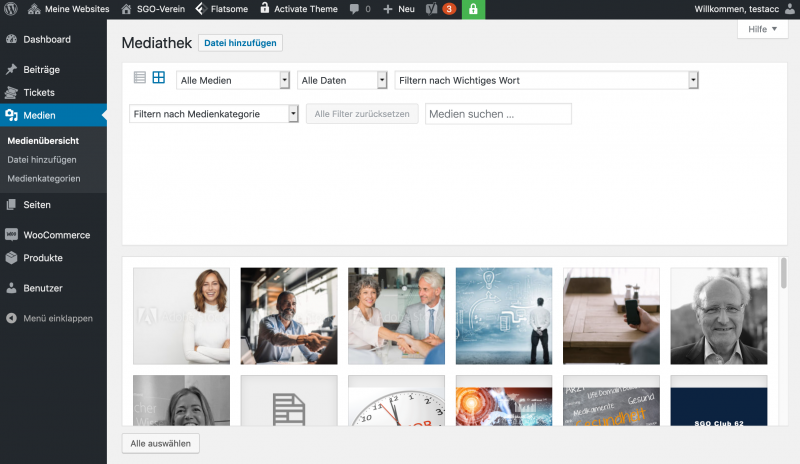Select orange sun technology thumbnail
Viewport: 800px width, 464px height.
(x=504, y=401)
